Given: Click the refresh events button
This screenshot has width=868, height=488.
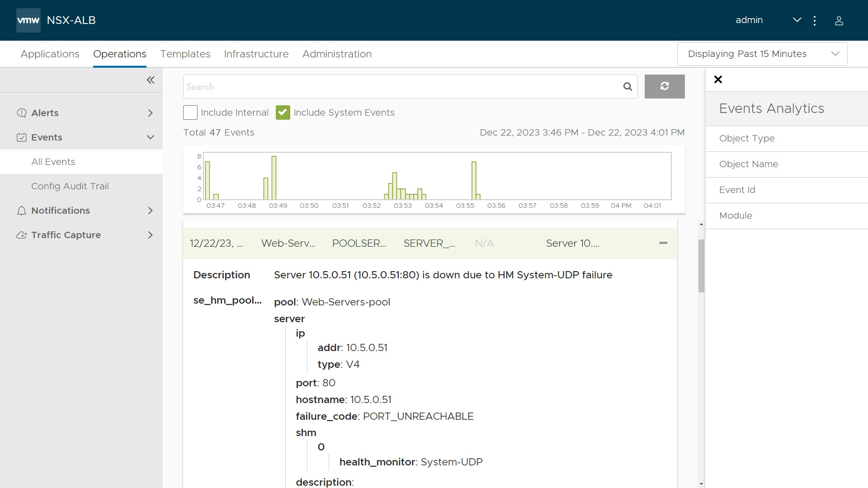Looking at the screenshot, I should coord(664,86).
